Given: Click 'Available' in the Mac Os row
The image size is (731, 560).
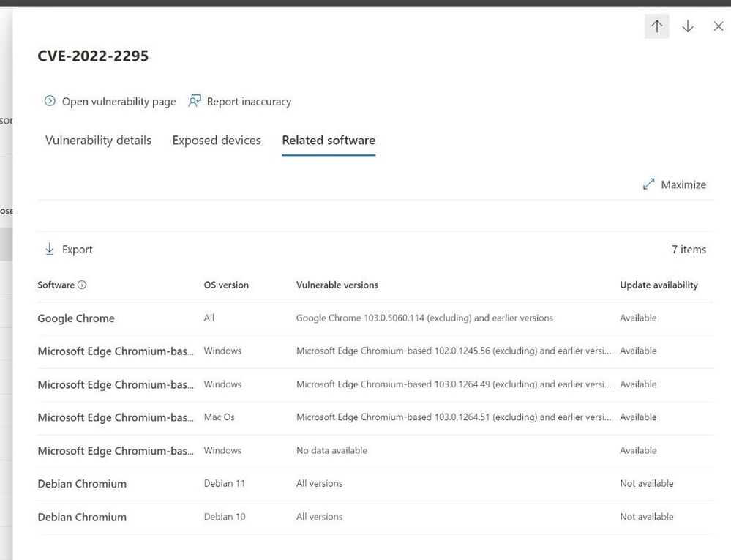Looking at the screenshot, I should coord(638,417).
